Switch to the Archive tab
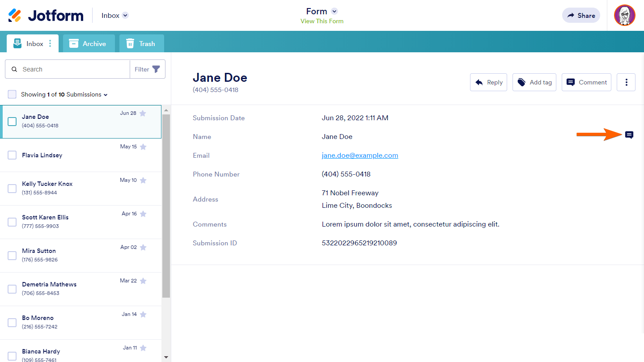644x362 pixels. pyautogui.click(x=89, y=44)
